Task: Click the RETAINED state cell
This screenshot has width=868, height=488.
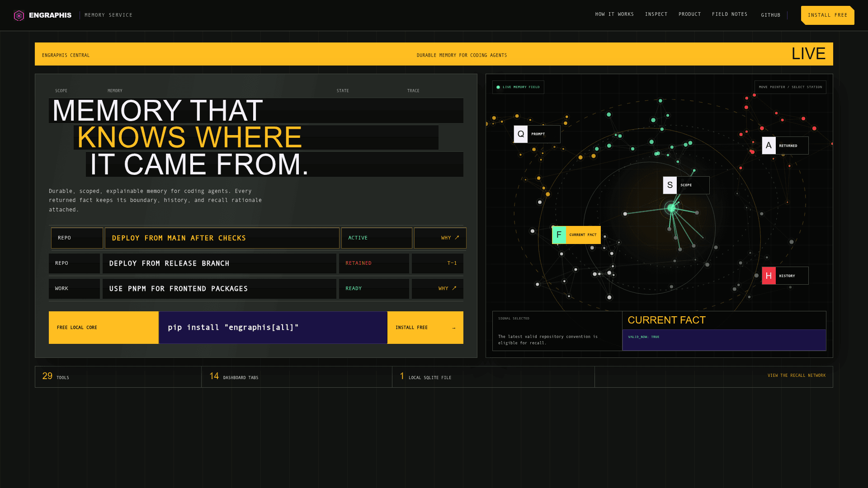Action: pyautogui.click(x=374, y=263)
